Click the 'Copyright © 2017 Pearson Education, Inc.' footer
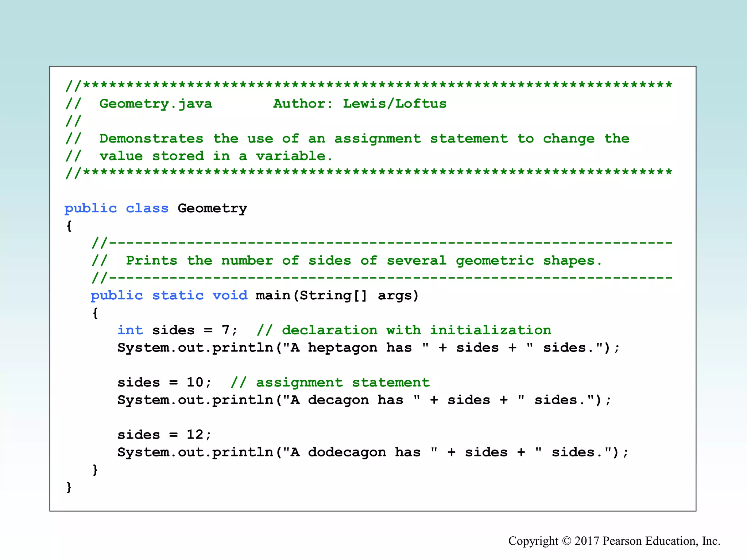 coord(614,541)
